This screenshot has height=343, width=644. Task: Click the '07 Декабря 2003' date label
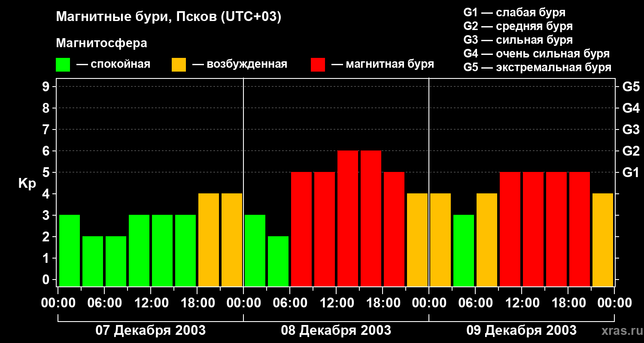[150, 331]
